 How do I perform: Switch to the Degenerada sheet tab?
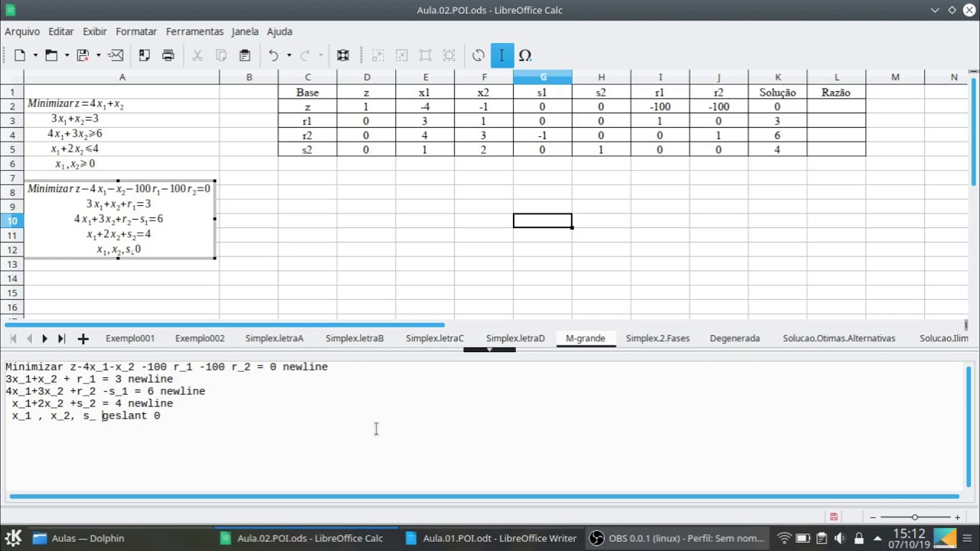point(735,338)
